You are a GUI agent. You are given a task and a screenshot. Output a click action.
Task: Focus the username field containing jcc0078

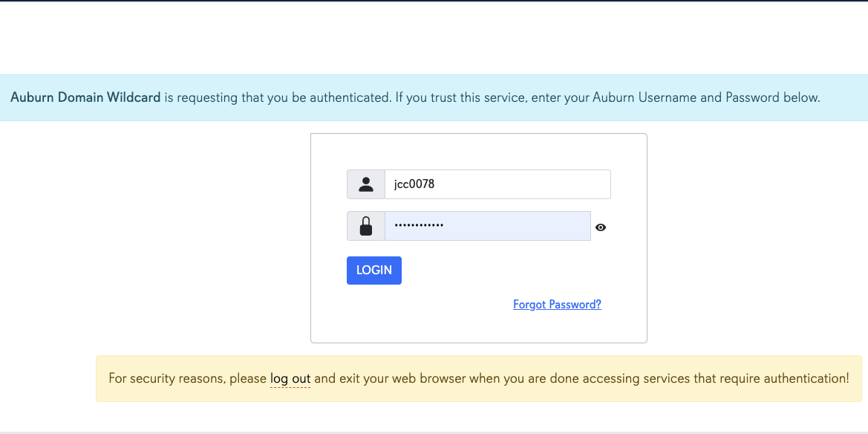[497, 184]
